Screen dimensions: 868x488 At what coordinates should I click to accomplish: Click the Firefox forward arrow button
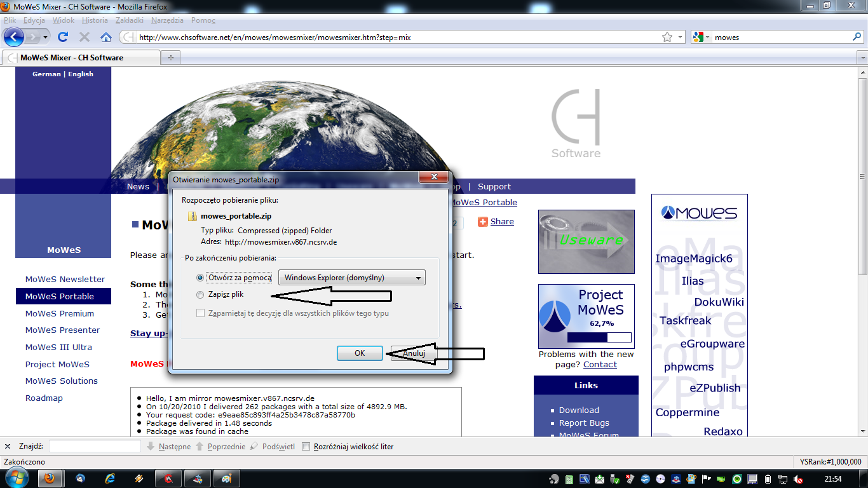pyautogui.click(x=32, y=37)
